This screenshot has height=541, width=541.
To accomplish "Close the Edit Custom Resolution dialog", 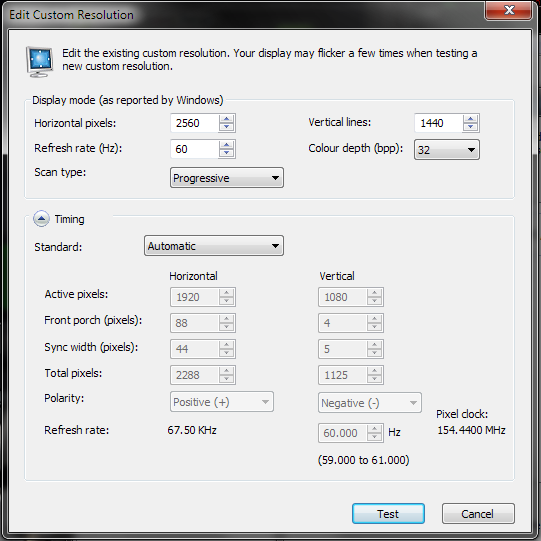I will tap(509, 10).
